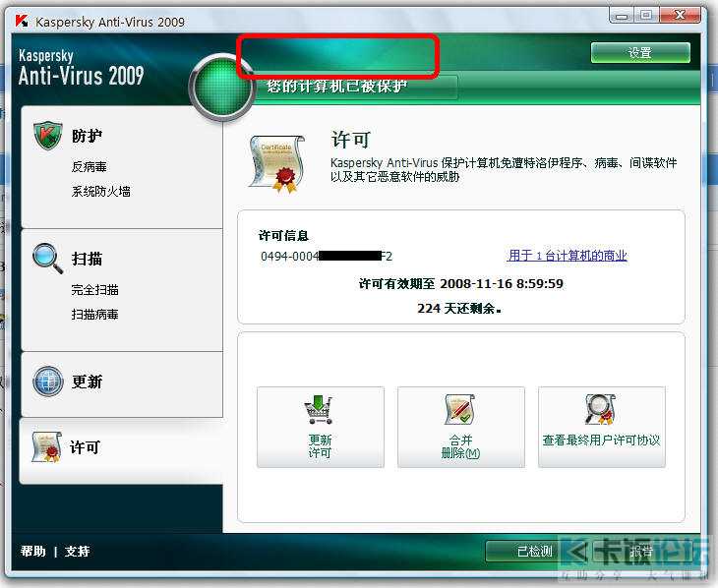The image size is (718, 588).
Task: Click the Kaspersky K title bar logo
Action: (22, 21)
